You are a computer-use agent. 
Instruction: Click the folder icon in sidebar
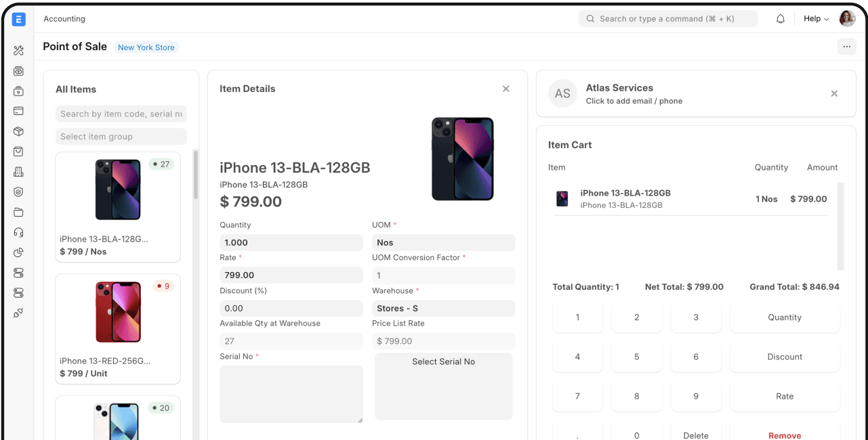coord(18,213)
